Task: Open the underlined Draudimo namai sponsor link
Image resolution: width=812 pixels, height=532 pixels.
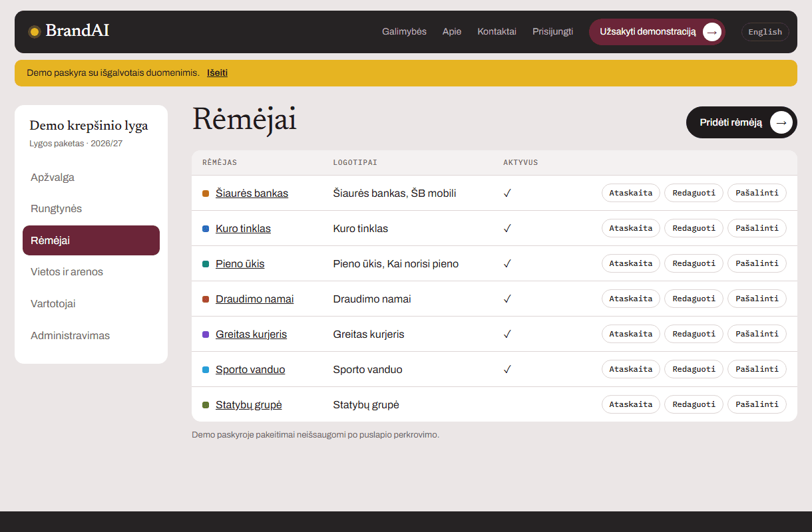Action: [x=254, y=299]
